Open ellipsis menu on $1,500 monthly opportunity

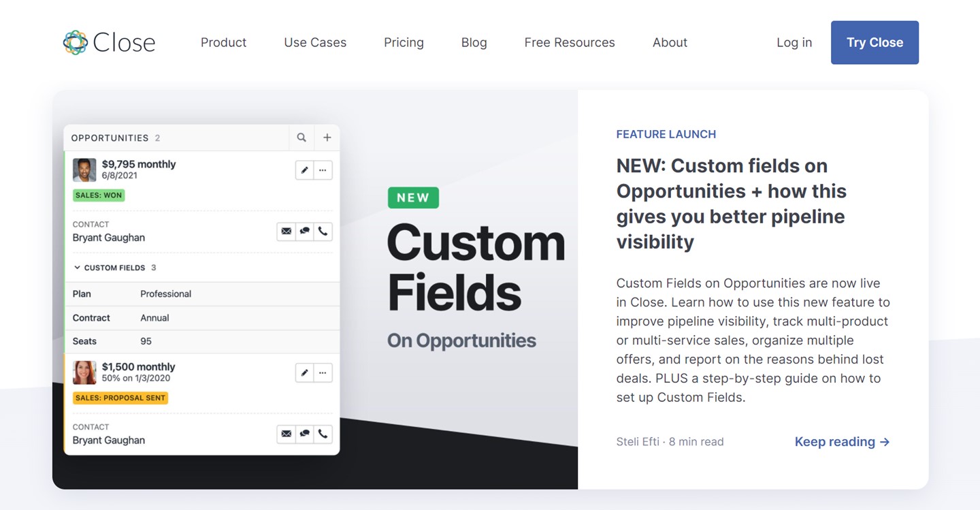tap(323, 373)
